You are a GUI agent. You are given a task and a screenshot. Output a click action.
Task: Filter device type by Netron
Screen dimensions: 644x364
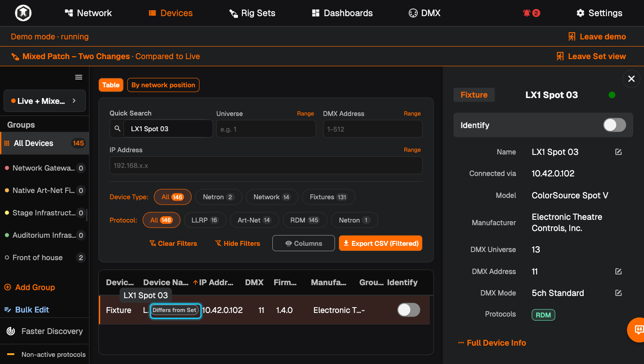[218, 197]
